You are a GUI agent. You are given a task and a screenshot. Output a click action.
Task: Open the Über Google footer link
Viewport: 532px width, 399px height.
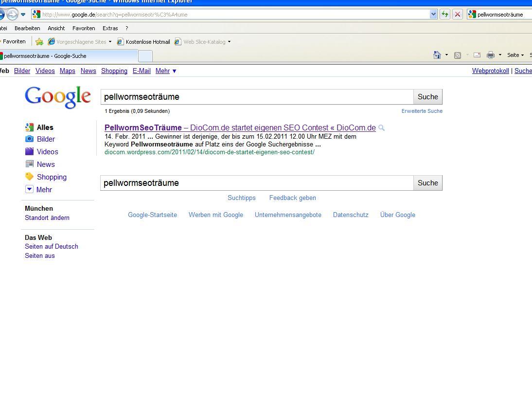398,215
